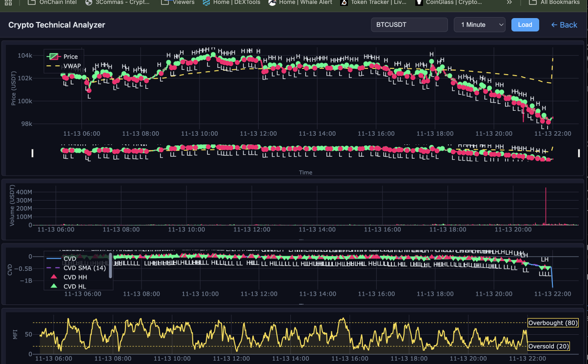Toggle the Price legend entry
Viewport: 588px width, 364px height.
coord(62,57)
